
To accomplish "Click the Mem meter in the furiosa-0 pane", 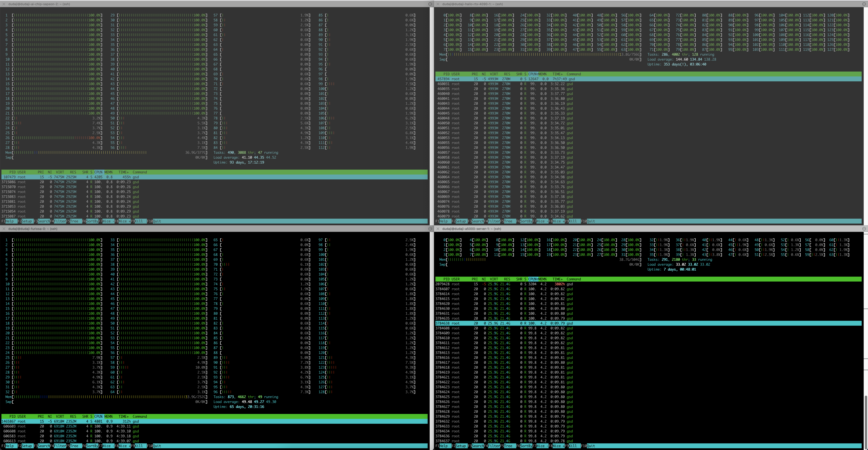I will pos(106,397).
